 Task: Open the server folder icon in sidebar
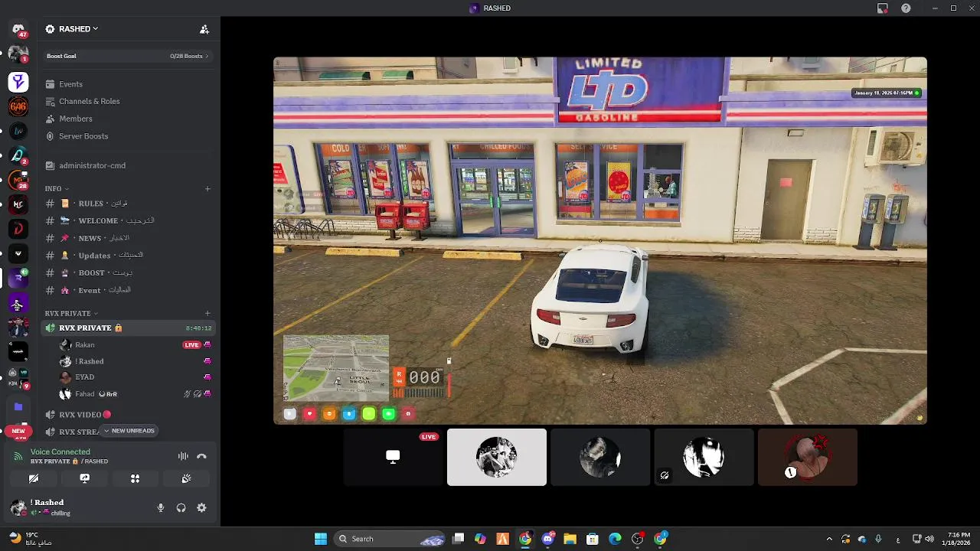coord(18,406)
